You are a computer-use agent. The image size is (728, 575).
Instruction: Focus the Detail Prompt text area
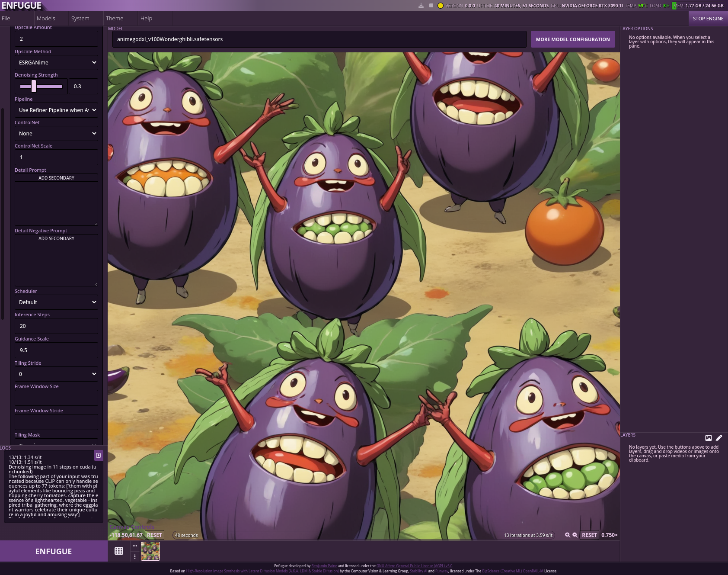pos(56,204)
